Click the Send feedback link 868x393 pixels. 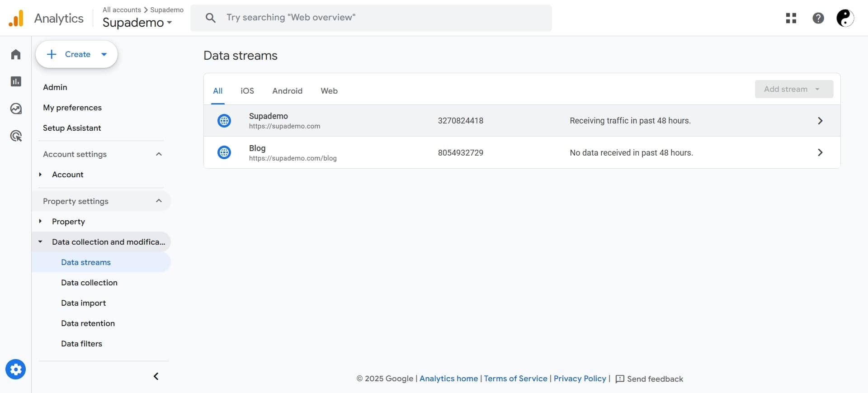[x=655, y=379]
